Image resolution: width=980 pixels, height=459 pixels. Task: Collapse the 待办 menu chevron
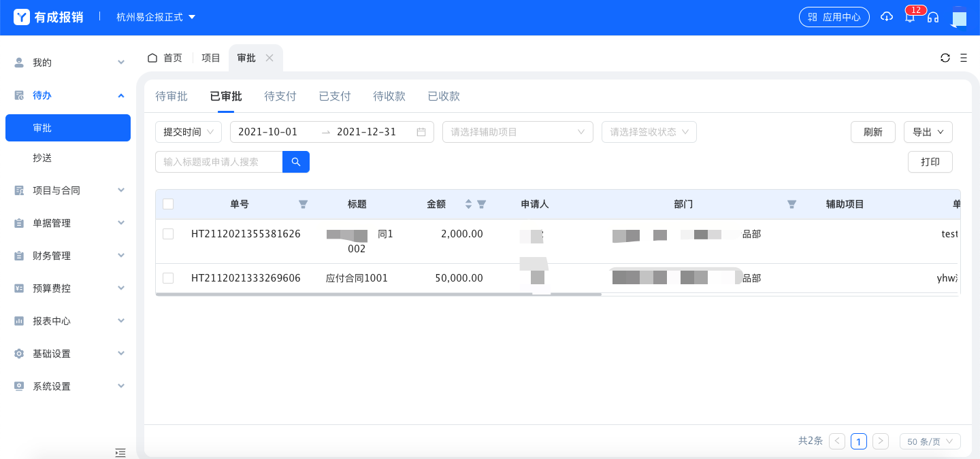121,95
